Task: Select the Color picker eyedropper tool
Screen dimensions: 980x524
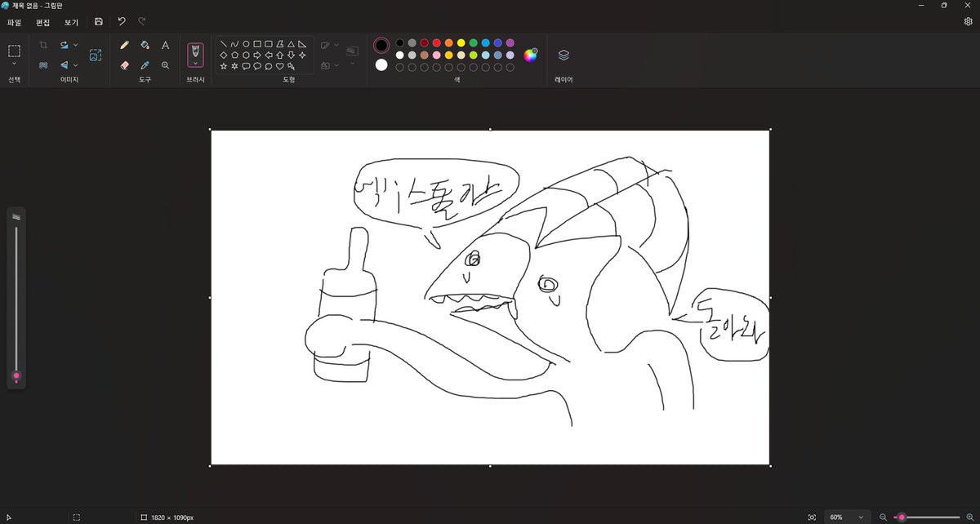Action: [145, 64]
